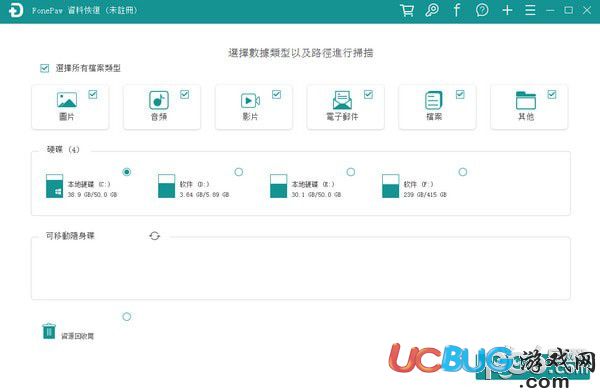Viewport: 600px width, 392px height.
Task: Uncheck the 檔案 checkbox
Action: 460,94
